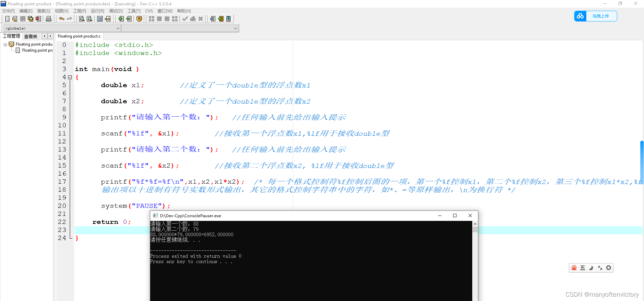
Task: Open the (globals) scope dropdown
Action: 62,28
